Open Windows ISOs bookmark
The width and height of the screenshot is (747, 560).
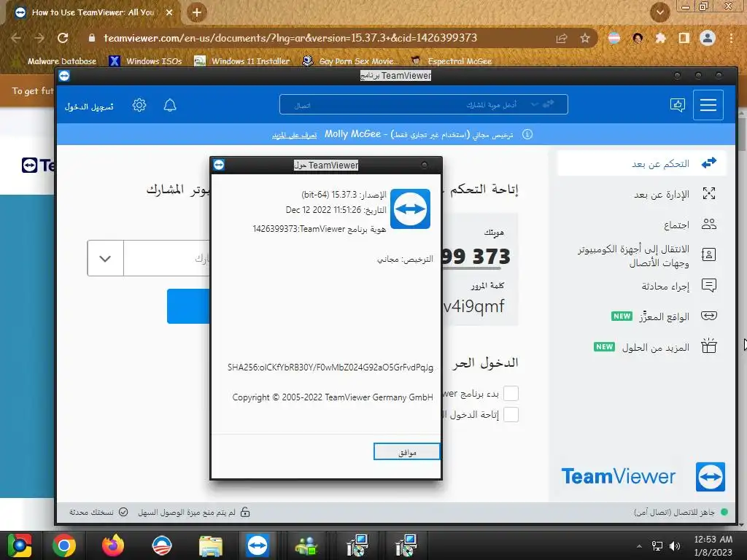(146, 61)
